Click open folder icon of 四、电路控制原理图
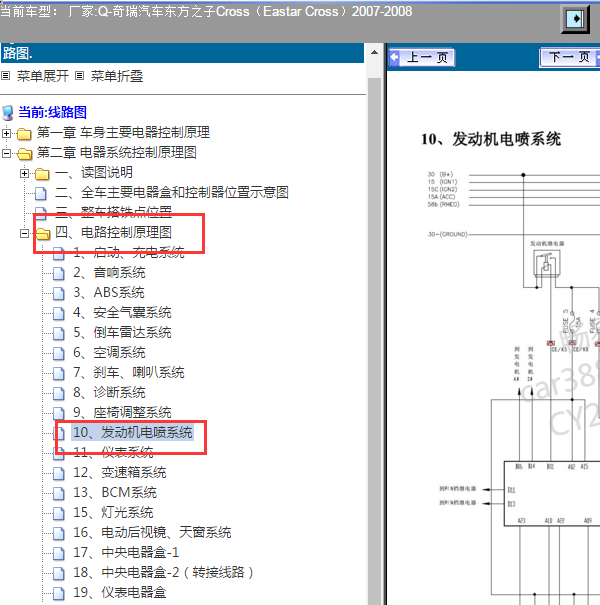The width and height of the screenshot is (600, 605). pyautogui.click(x=43, y=233)
